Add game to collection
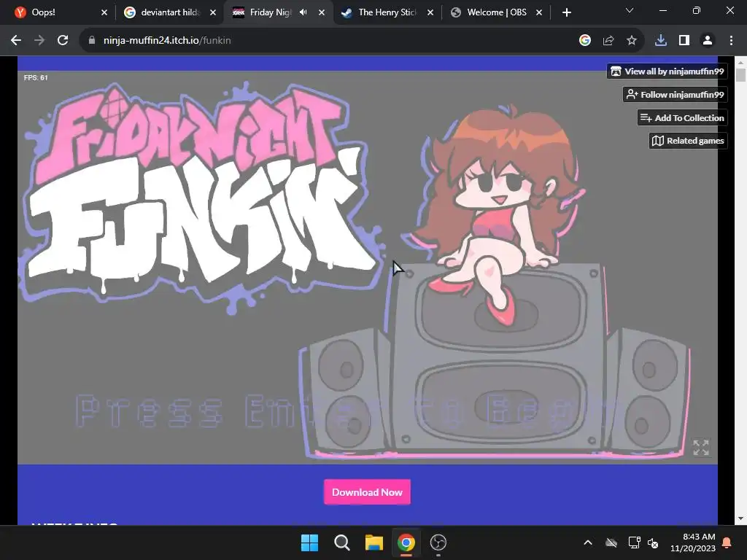 point(682,117)
